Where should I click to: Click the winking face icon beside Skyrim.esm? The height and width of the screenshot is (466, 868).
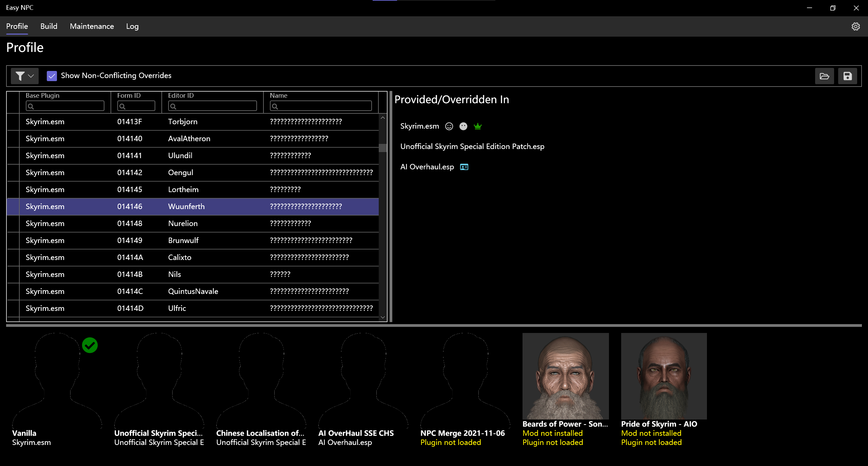point(449,126)
